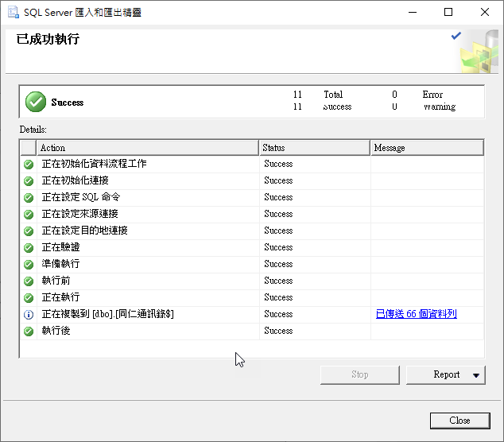Select row 正在設定 SQL 命令

pyautogui.click(x=252, y=198)
